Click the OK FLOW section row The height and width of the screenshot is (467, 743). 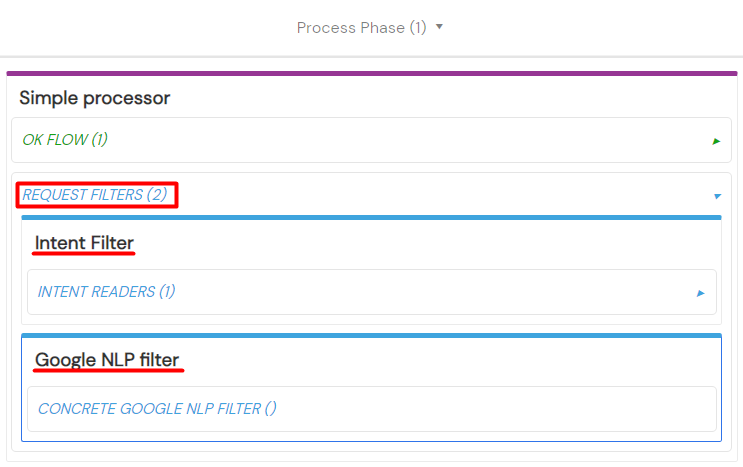pyautogui.click(x=372, y=140)
